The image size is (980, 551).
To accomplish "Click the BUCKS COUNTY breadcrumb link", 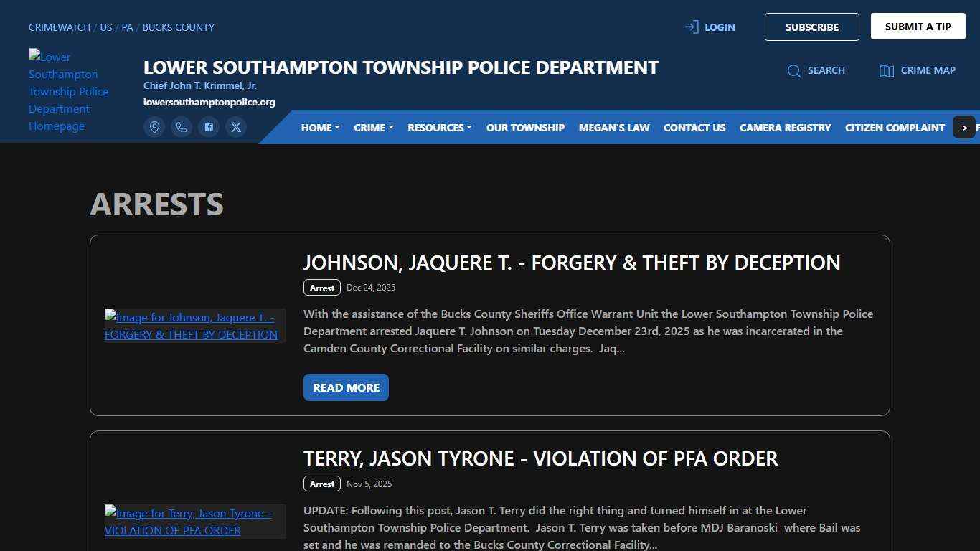I will (x=178, y=27).
